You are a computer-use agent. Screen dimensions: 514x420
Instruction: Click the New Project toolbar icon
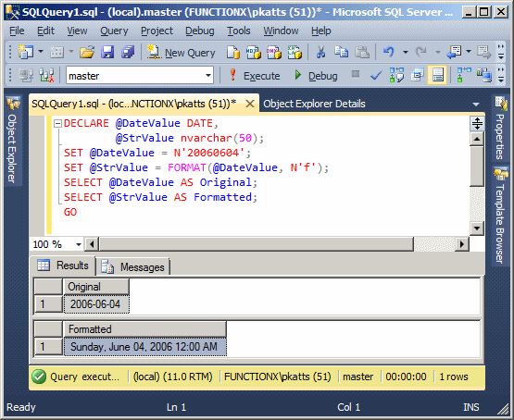26,52
